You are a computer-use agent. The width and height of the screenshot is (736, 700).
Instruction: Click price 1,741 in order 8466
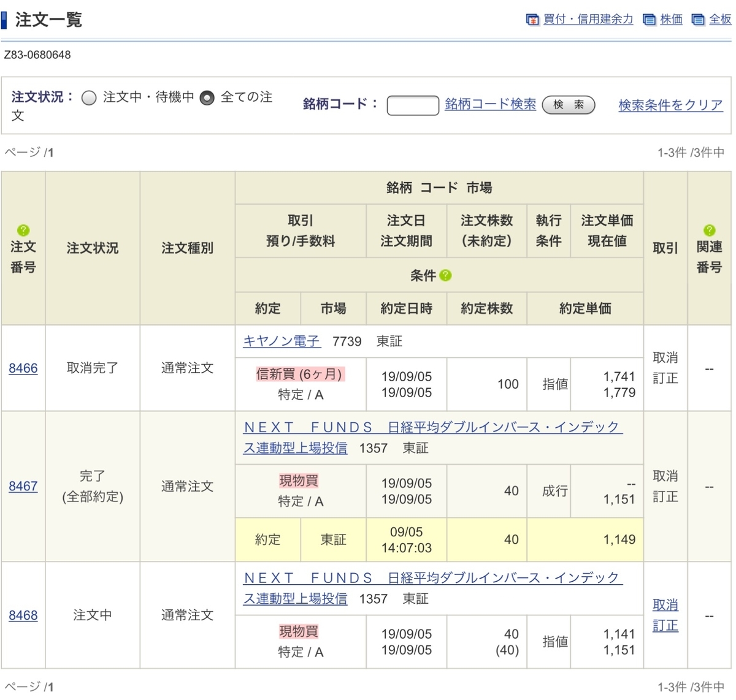click(x=619, y=376)
